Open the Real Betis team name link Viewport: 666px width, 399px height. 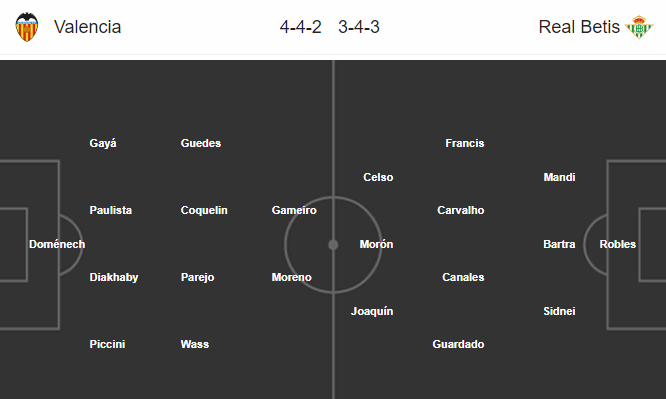(x=579, y=27)
